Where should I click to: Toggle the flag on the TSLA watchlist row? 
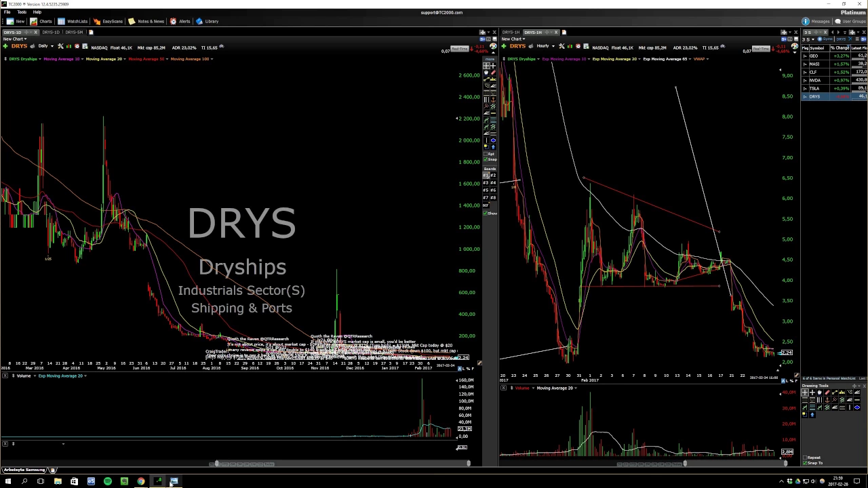coord(805,88)
